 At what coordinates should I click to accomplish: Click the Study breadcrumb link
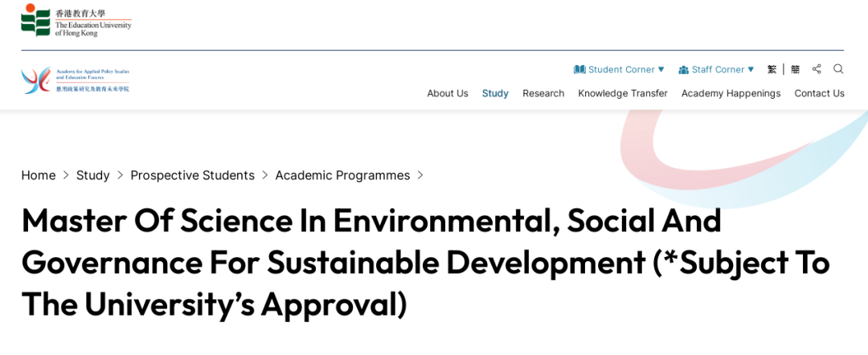click(x=93, y=175)
